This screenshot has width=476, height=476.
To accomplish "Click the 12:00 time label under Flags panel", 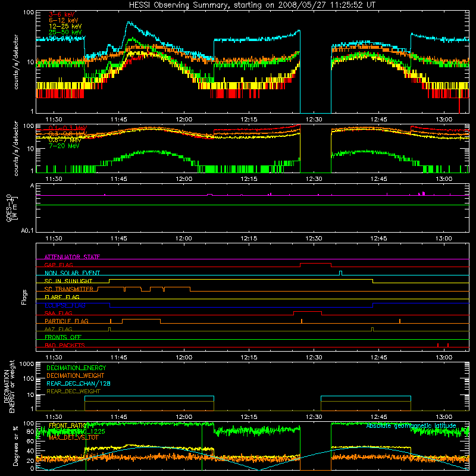I will [x=184, y=357].
